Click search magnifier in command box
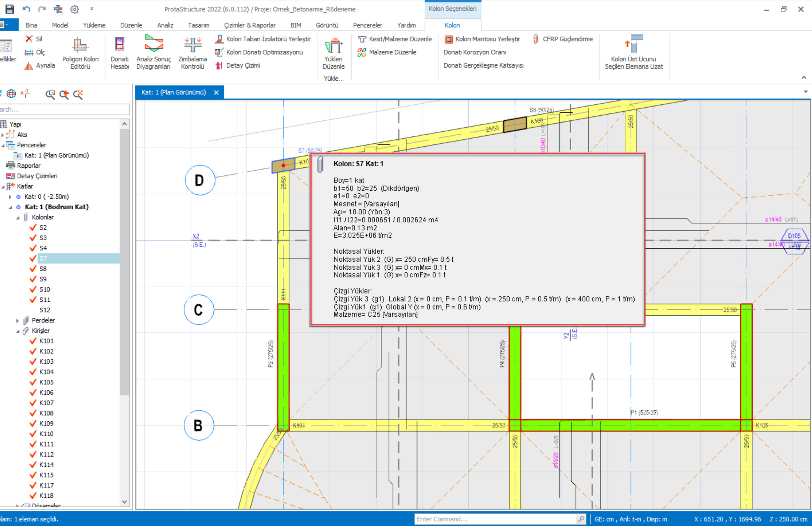812x526 pixels. point(581,519)
